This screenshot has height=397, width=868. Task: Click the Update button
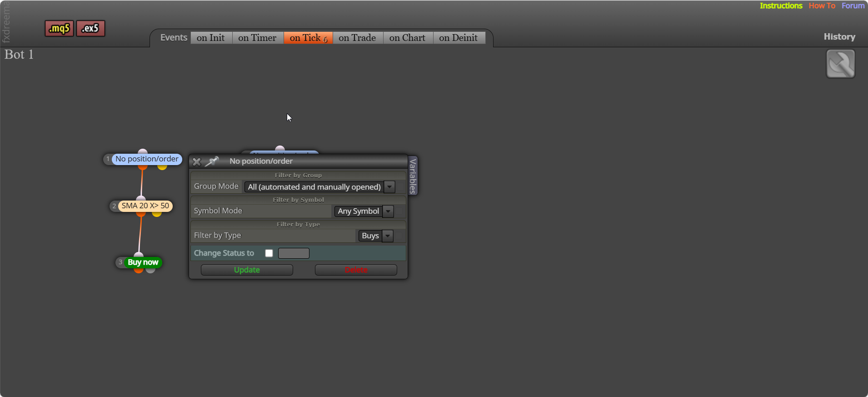247,270
